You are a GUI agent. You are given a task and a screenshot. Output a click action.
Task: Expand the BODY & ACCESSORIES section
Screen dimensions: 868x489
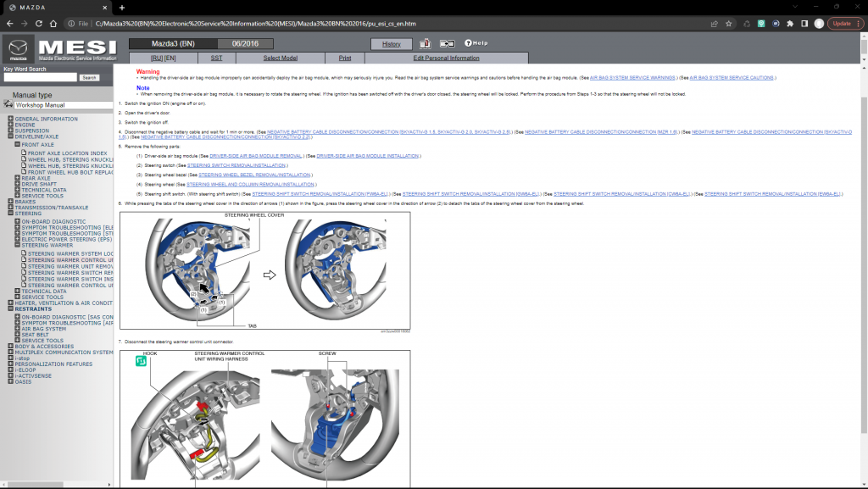pos(10,346)
